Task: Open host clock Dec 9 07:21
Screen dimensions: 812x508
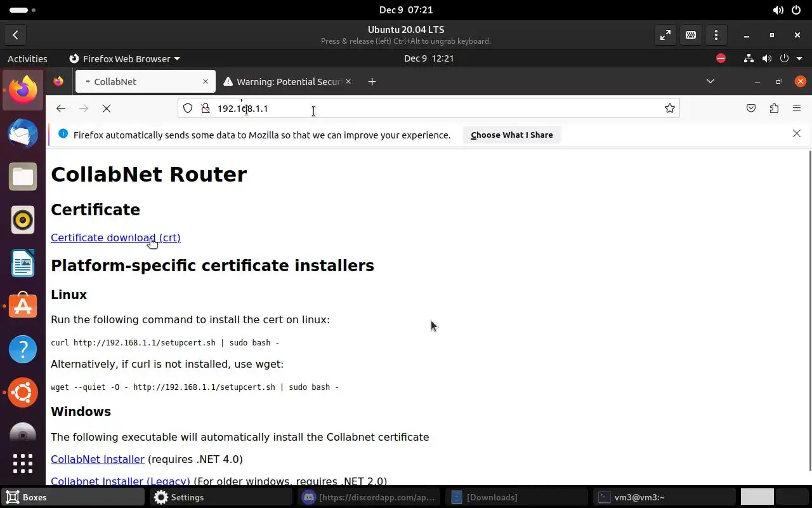Action: [406, 10]
